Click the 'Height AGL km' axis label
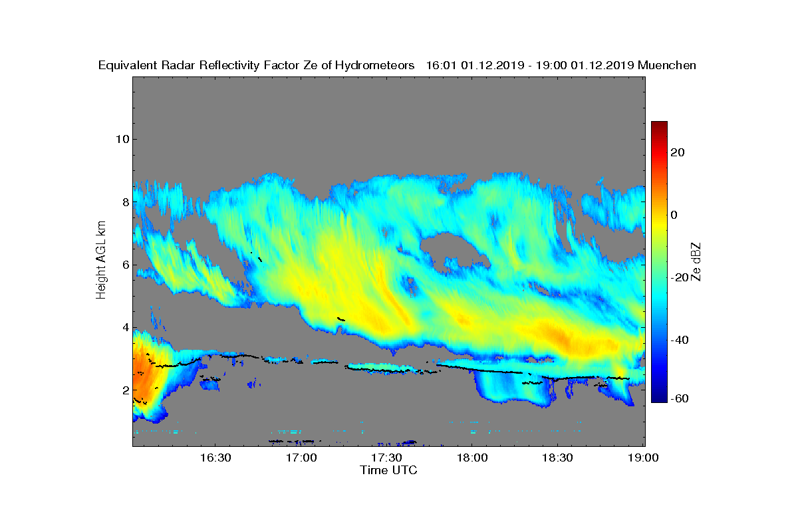This screenshot has width=798, height=532. [101, 260]
